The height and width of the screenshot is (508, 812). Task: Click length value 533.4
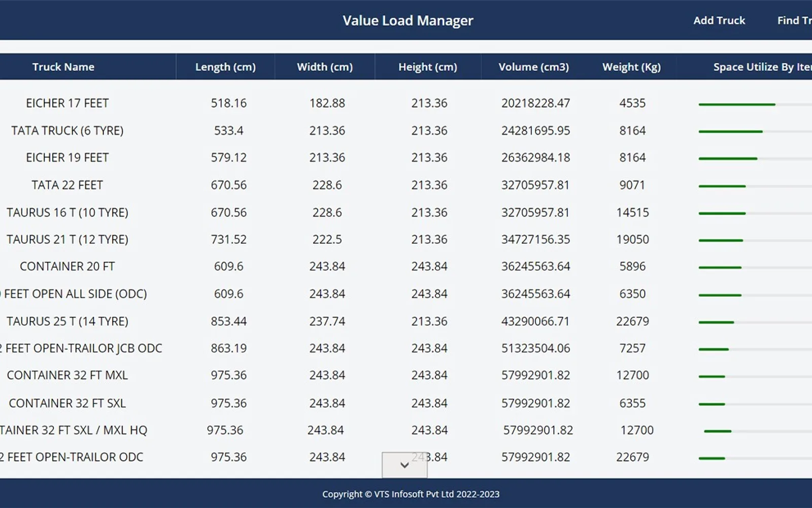pos(229,131)
